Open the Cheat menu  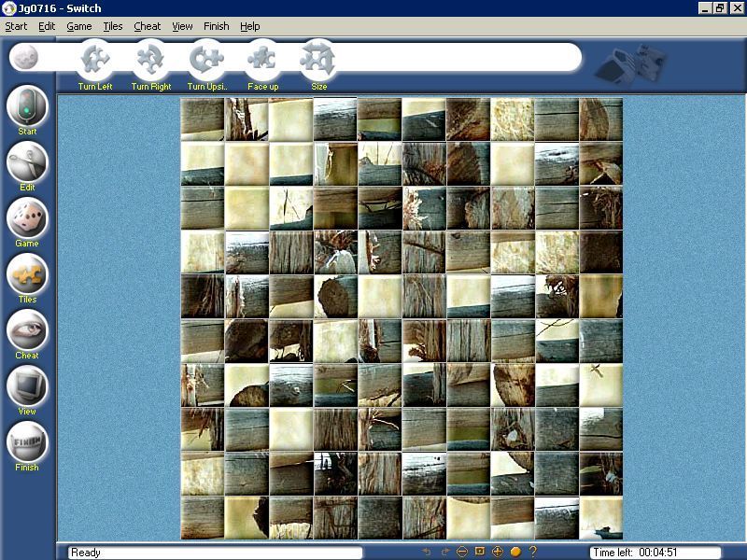pos(147,26)
